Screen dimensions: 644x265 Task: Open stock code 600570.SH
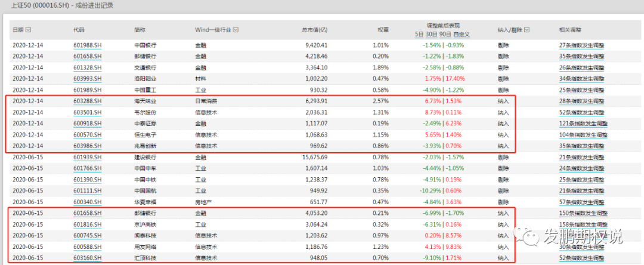point(87,135)
